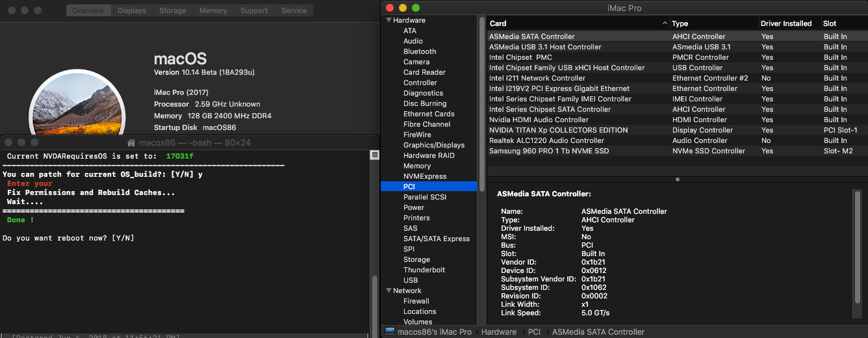Select Diagnostics in the sidebar
The width and height of the screenshot is (868, 338).
pos(423,93)
